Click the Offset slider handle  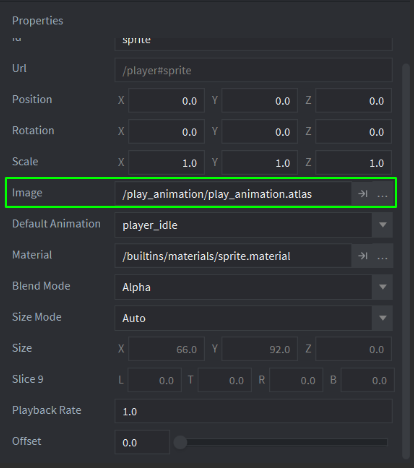click(180, 442)
